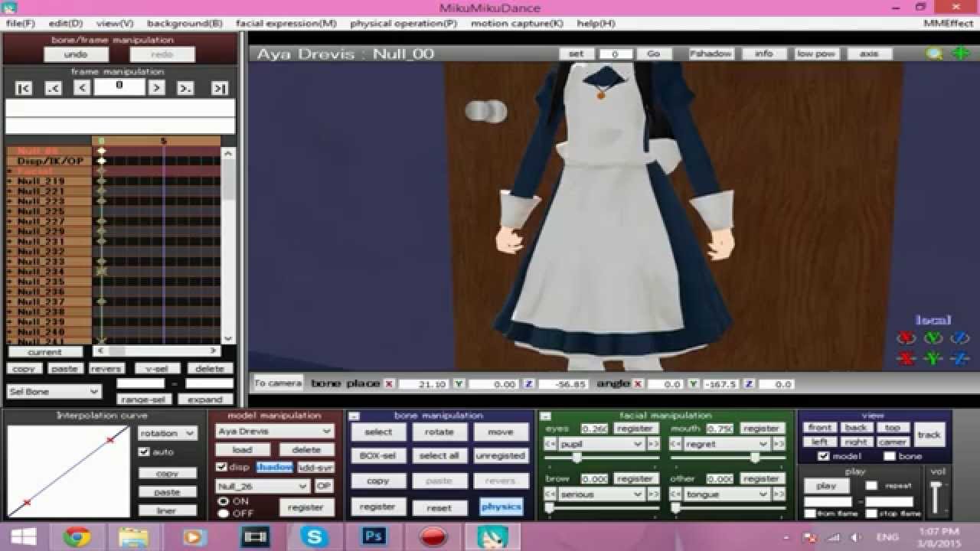Image resolution: width=980 pixels, height=551 pixels.
Task: Toggle the view model checkbox
Action: coord(823,456)
